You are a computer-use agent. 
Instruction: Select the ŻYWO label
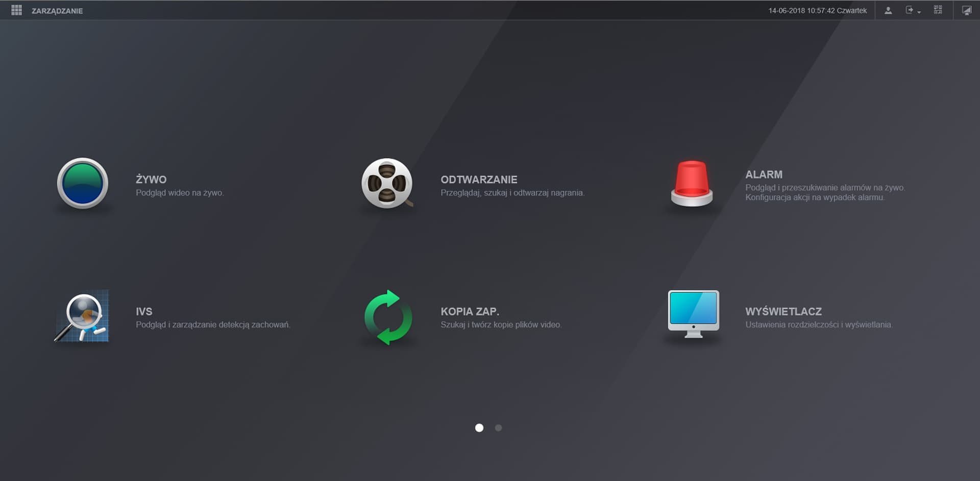coord(151,180)
